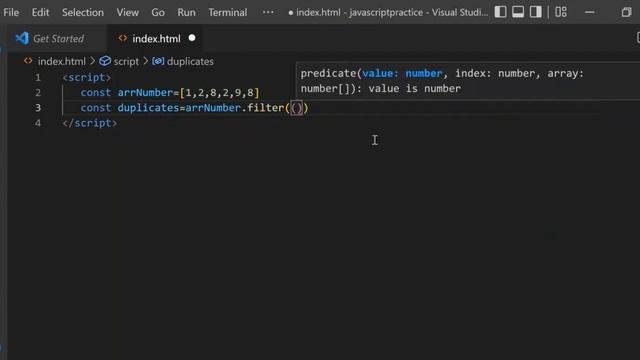Click the filter method name on line 3
This screenshot has width=640, height=360.
[x=266, y=108]
